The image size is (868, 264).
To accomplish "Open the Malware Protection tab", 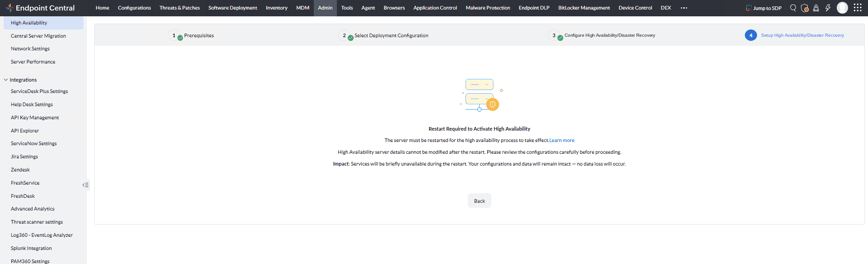I will pos(488,8).
